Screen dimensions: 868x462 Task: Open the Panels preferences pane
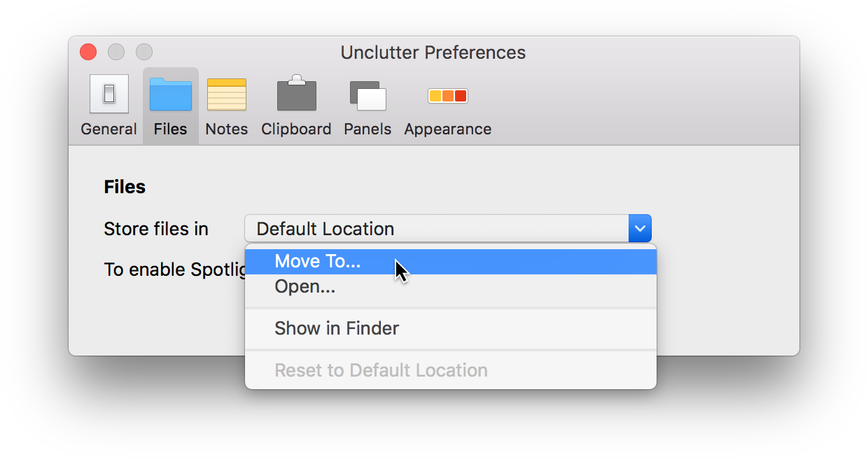click(367, 104)
